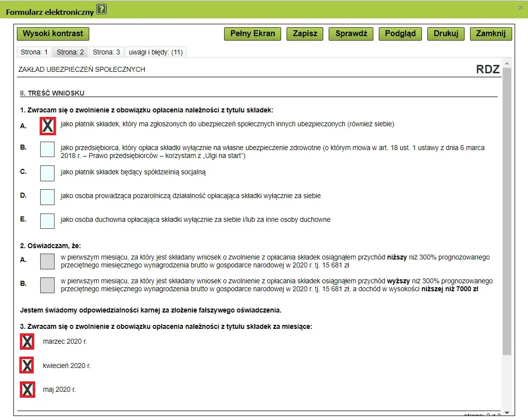Enable Wysoki kontrast mode
The width and height of the screenshot is (528, 420).
(x=53, y=34)
